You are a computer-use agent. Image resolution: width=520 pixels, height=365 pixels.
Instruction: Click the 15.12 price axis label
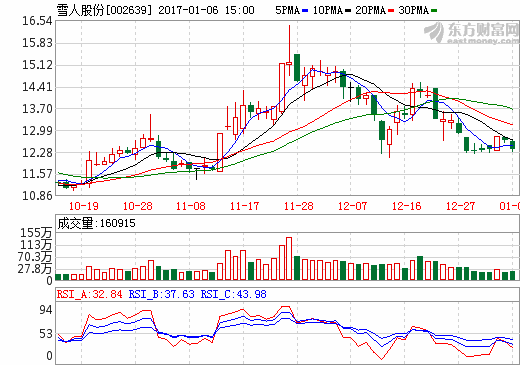[37, 65]
